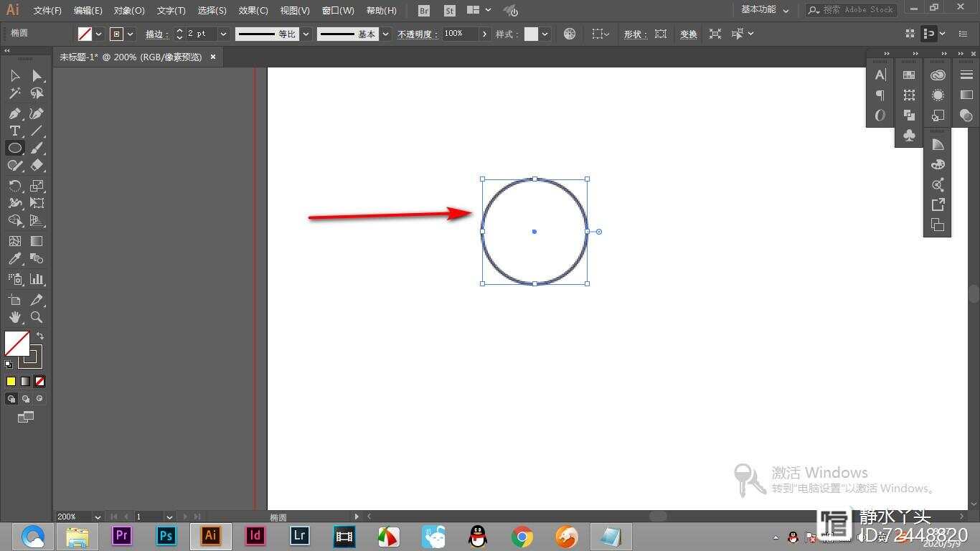Viewport: 980px width, 551px height.
Task: Select the Perspective Grid tool
Action: coord(37,220)
